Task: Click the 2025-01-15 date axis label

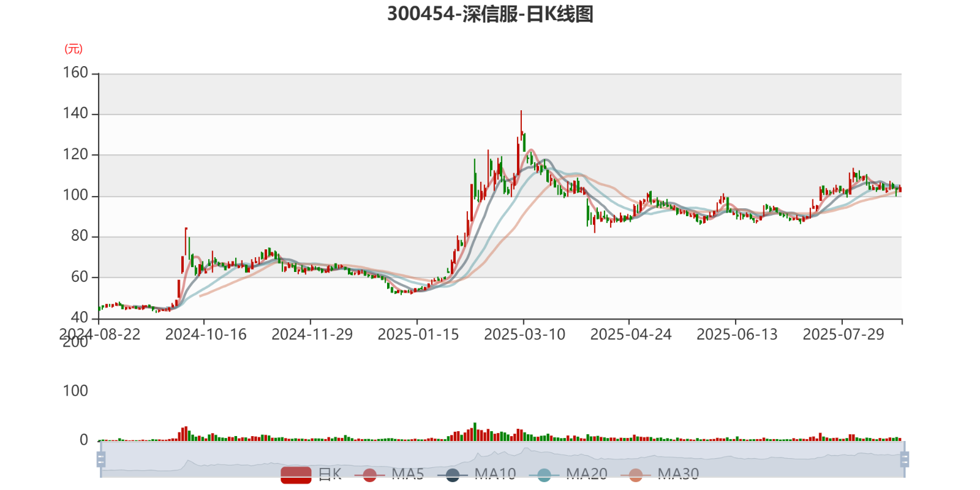Action: click(x=418, y=334)
